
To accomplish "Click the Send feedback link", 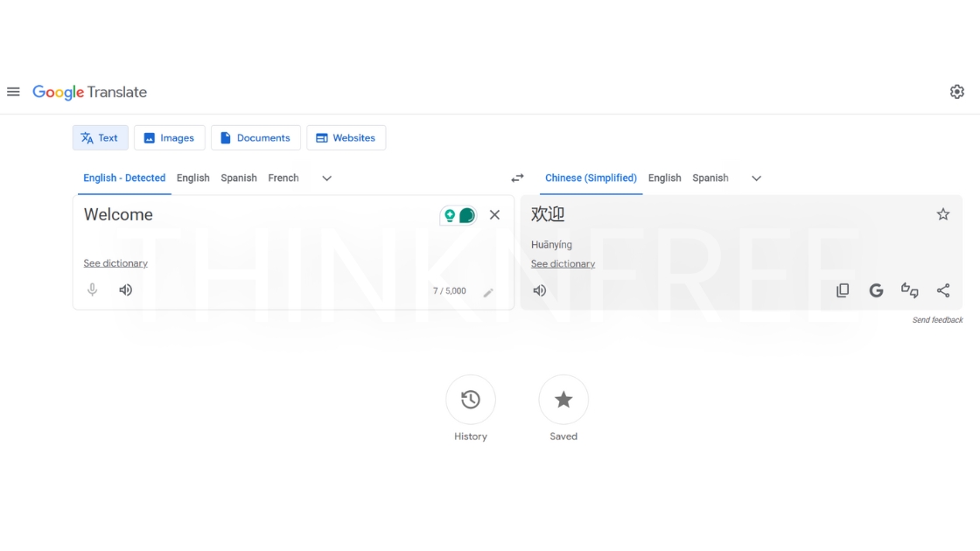I will point(937,320).
